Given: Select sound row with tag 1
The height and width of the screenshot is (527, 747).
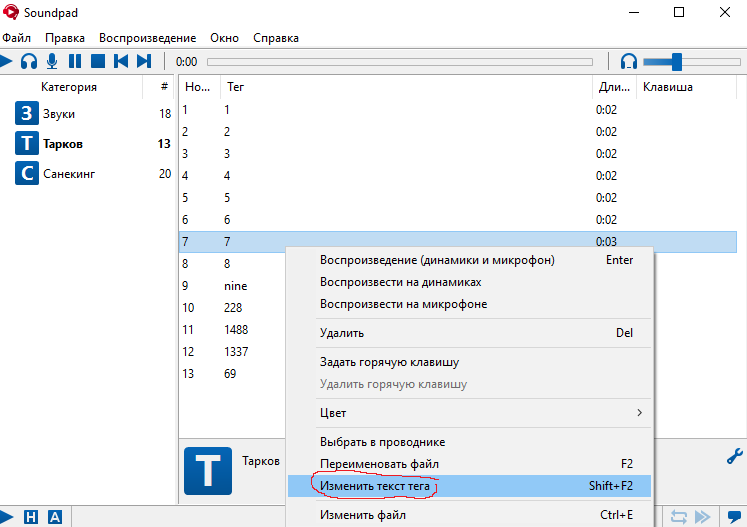Looking at the screenshot, I should (458, 110).
